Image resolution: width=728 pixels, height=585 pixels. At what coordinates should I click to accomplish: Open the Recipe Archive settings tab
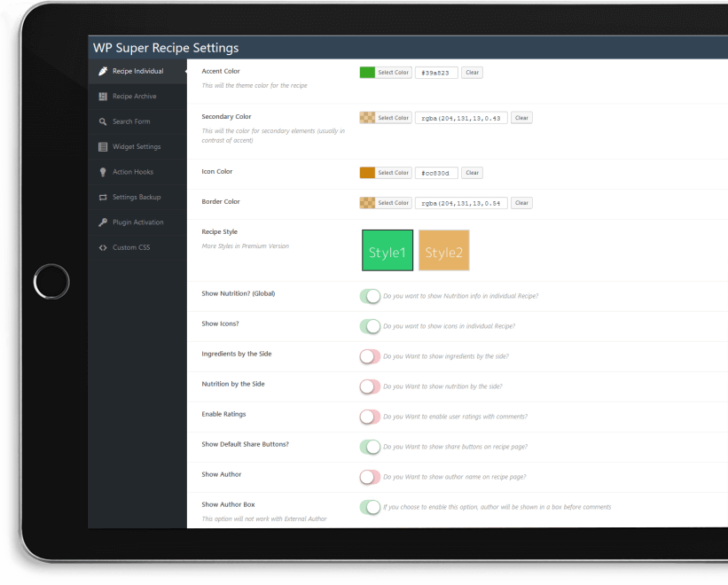pyautogui.click(x=134, y=97)
